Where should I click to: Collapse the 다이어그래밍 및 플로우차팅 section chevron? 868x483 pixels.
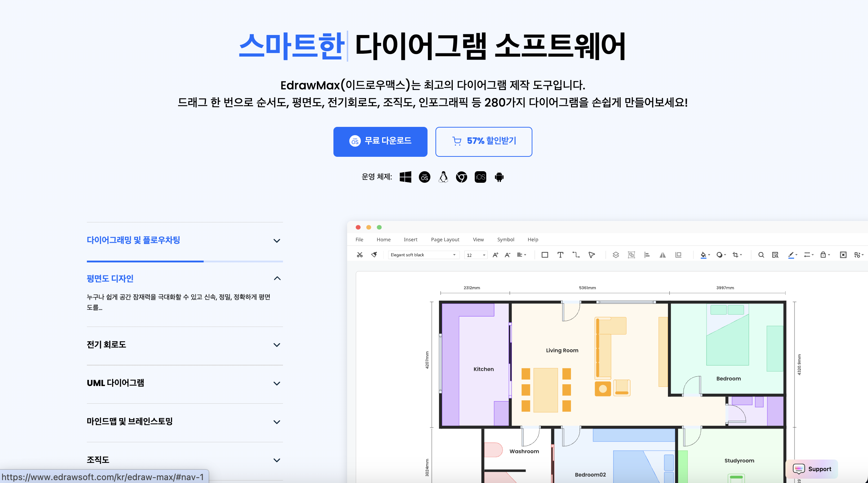277,241
